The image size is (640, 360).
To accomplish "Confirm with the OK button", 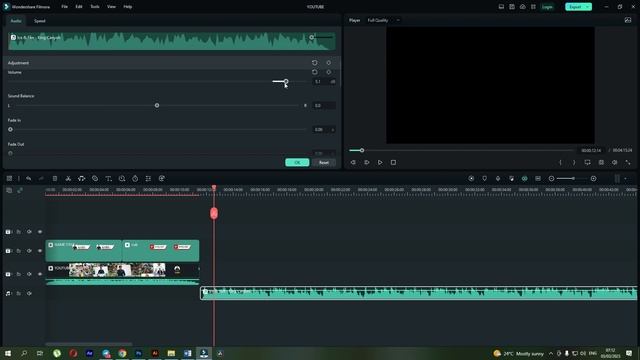I will (x=297, y=162).
